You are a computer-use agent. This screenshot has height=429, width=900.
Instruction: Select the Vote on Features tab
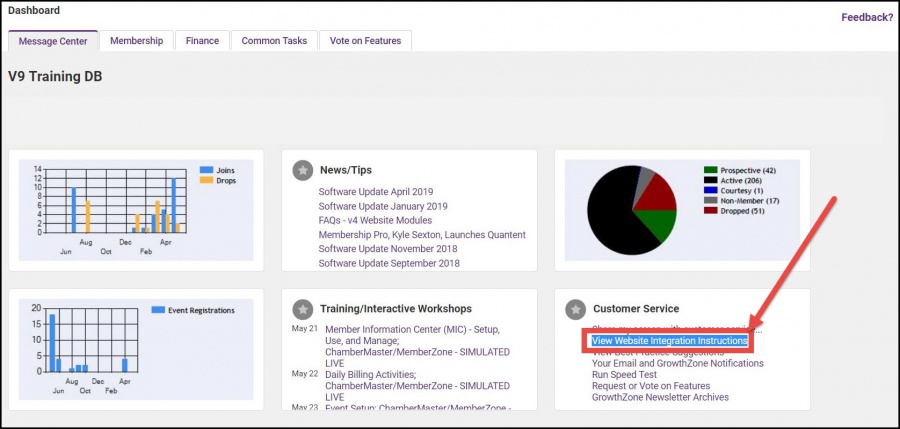pyautogui.click(x=367, y=41)
